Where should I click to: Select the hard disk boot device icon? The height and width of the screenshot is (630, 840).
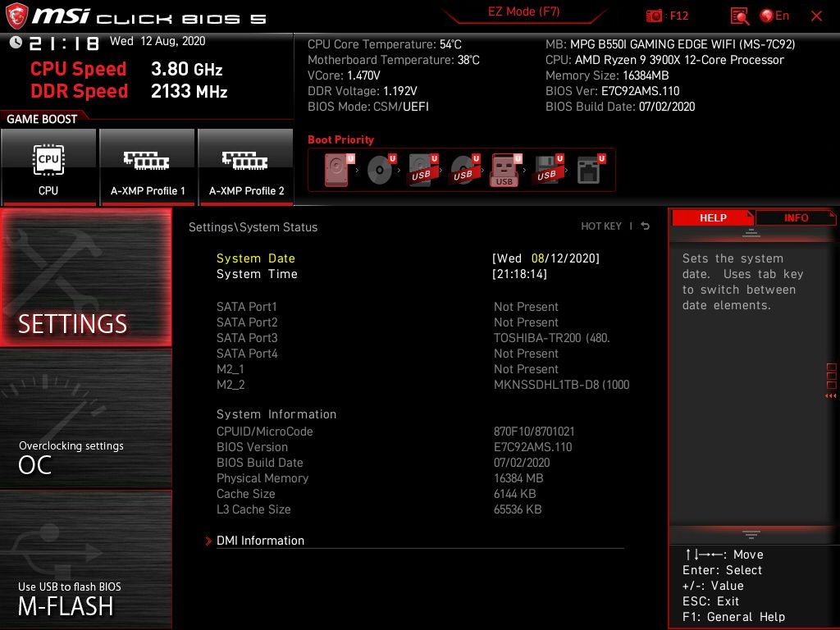tap(340, 170)
